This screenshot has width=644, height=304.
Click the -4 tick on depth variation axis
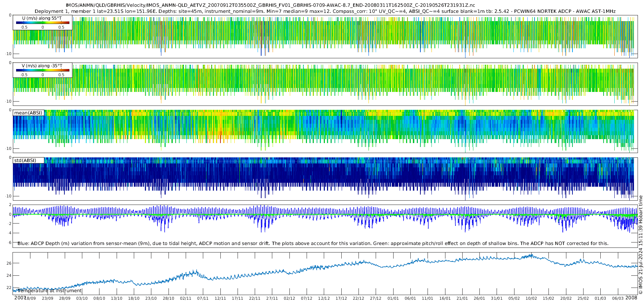click(9, 233)
